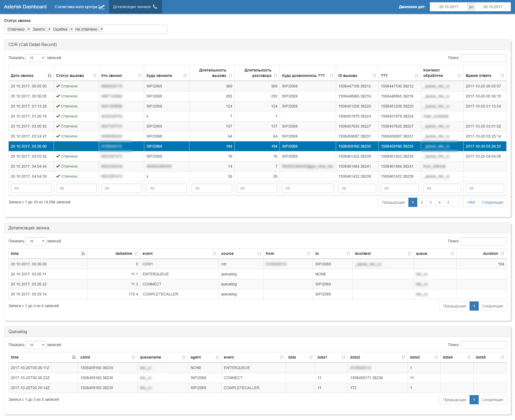Click Следующая in Детализация звонка pagination
This screenshot has width=515, height=420.
pos(492,306)
